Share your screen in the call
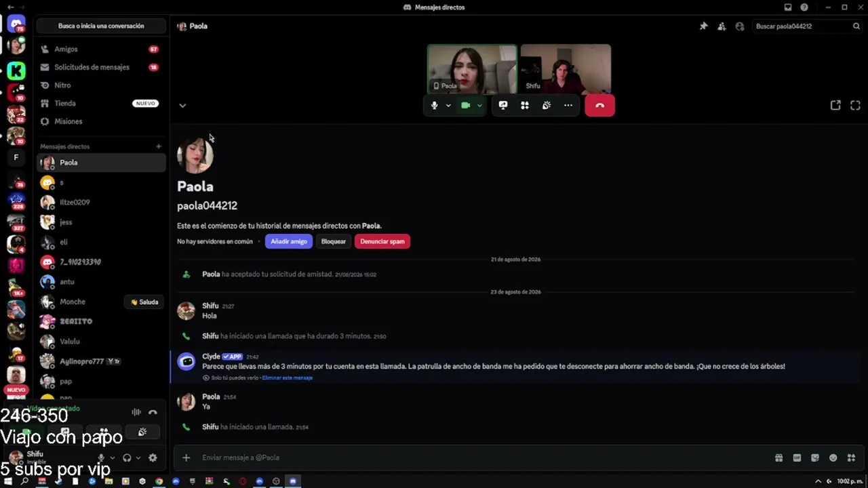The width and height of the screenshot is (868, 488). pyautogui.click(x=503, y=105)
